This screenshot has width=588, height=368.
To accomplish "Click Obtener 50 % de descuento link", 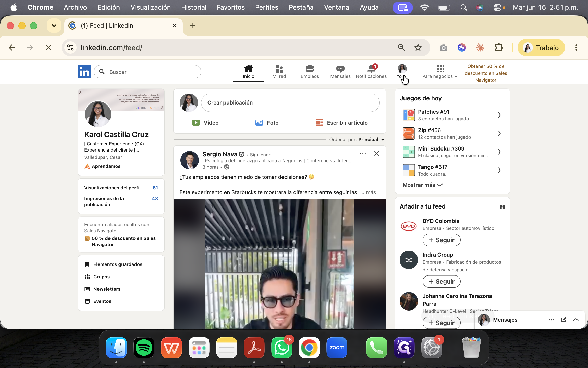I will pos(486,73).
